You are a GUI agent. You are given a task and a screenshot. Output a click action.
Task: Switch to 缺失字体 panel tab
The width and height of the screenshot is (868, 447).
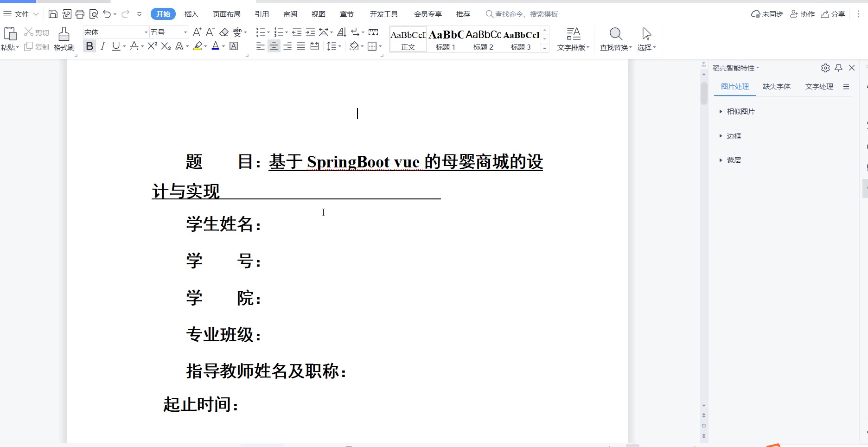coord(777,86)
